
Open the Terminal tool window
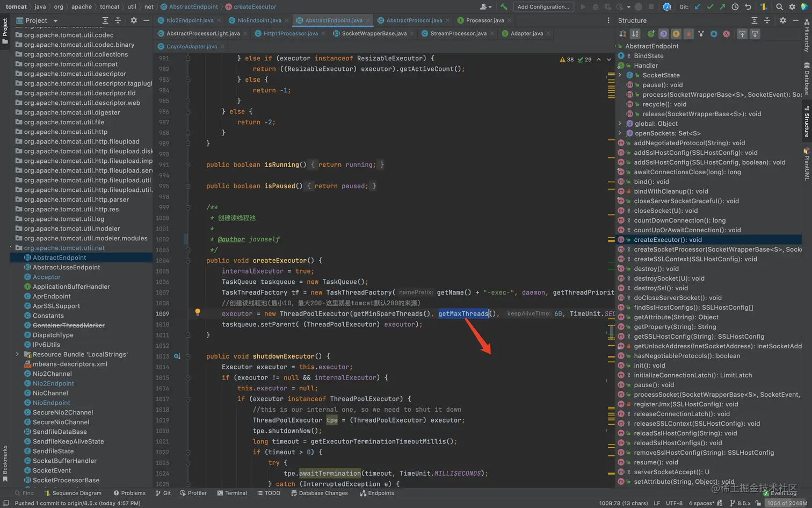232,493
